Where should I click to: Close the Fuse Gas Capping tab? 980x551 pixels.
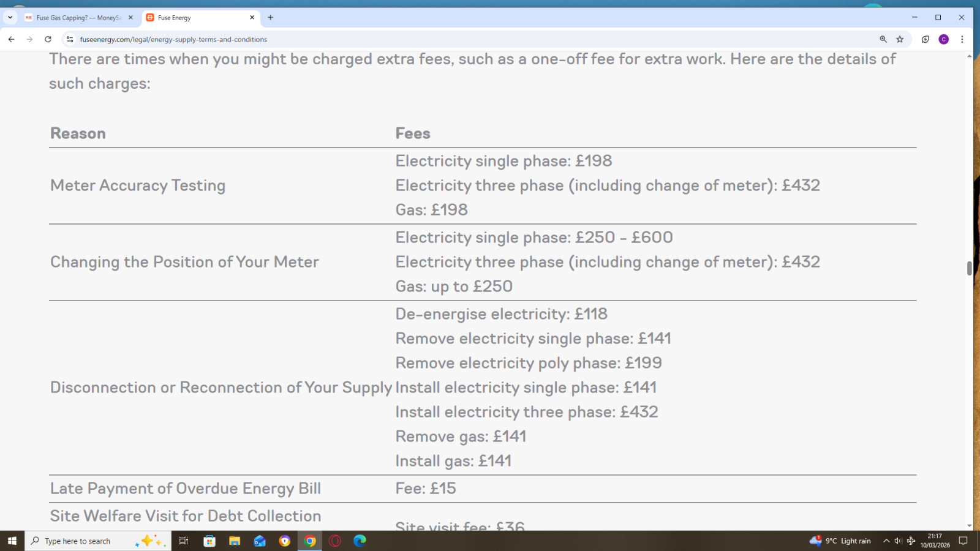[130, 18]
